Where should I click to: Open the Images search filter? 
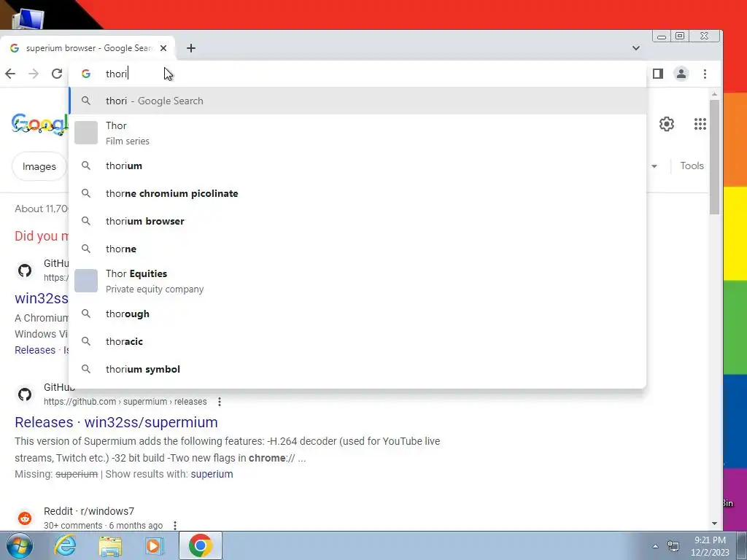[x=39, y=166]
